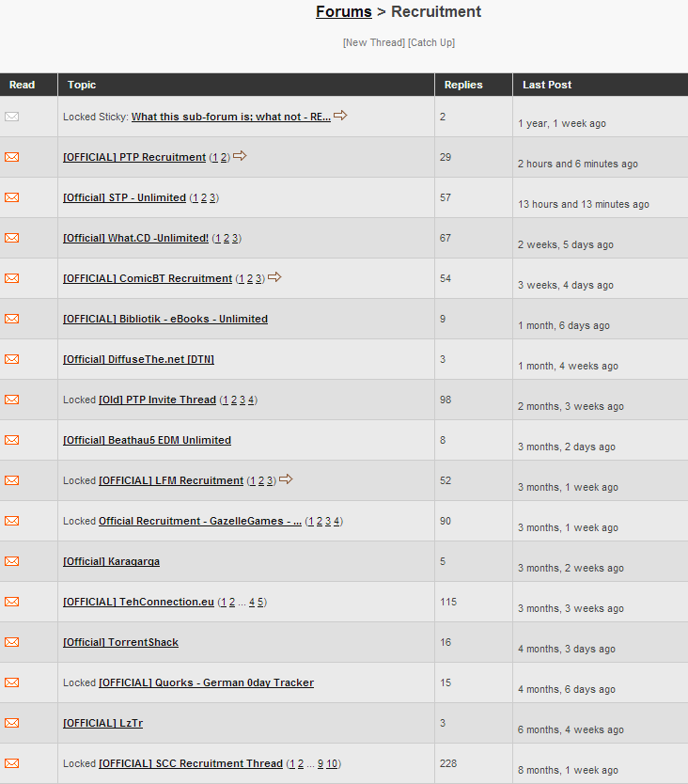688x784 pixels.
Task: Open the [Official] What.CD -Unlimited! thread
Action: pyautogui.click(x=136, y=239)
